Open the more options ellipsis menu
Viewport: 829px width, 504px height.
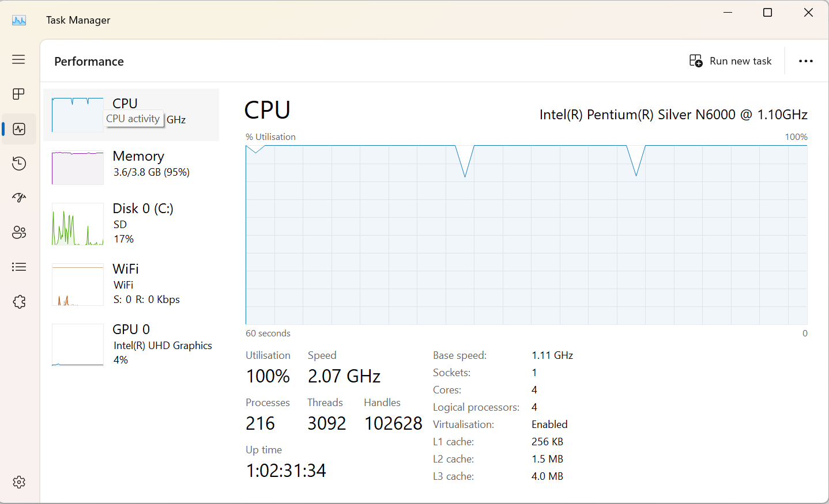(x=805, y=60)
